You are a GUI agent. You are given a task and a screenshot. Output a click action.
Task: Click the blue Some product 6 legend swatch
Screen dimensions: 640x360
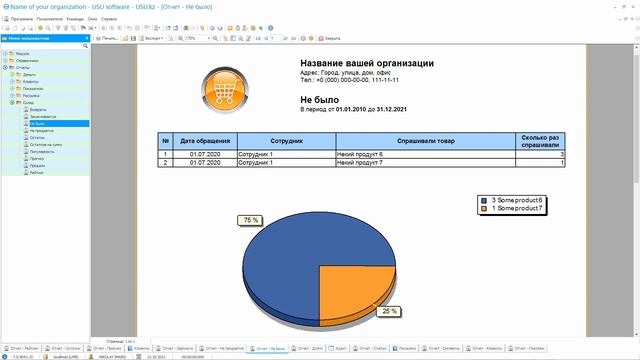click(x=484, y=200)
